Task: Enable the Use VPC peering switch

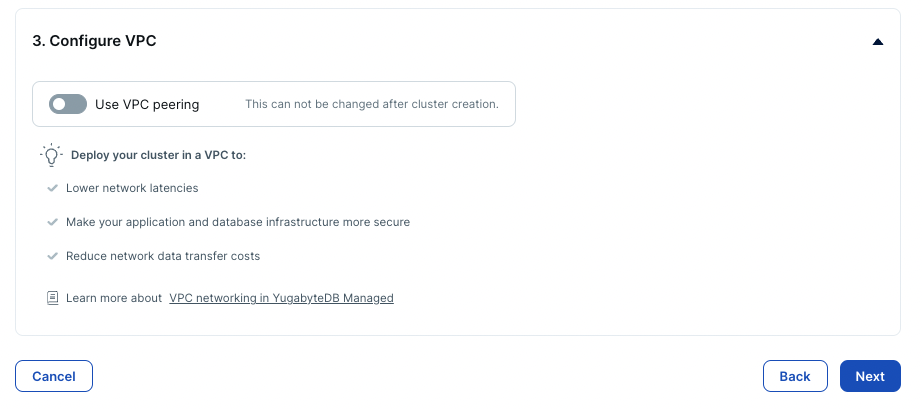Action: [68, 104]
